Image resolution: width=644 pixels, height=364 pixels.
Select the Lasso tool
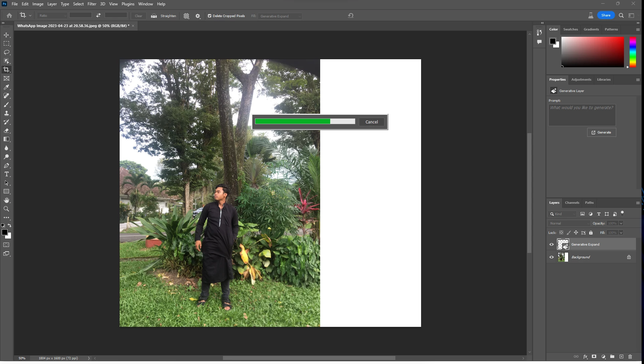pos(6,52)
